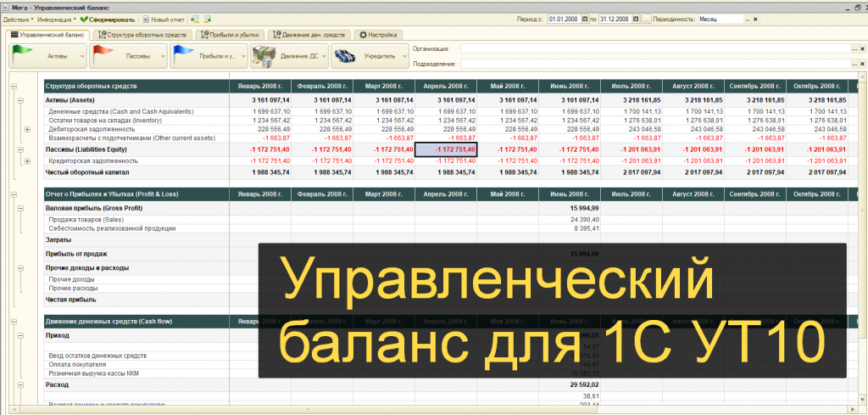Collapse the Приход group
The width and height of the screenshot is (868, 415).
(21, 336)
